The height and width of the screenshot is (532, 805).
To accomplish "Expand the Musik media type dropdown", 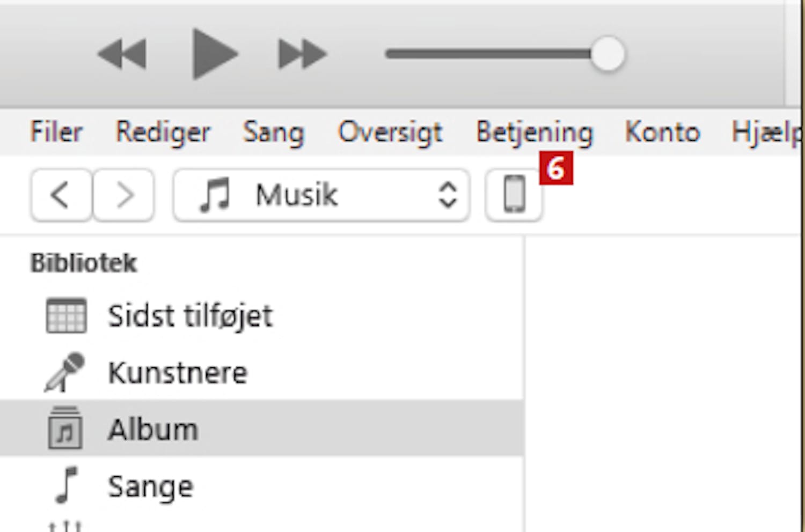I will [321, 195].
